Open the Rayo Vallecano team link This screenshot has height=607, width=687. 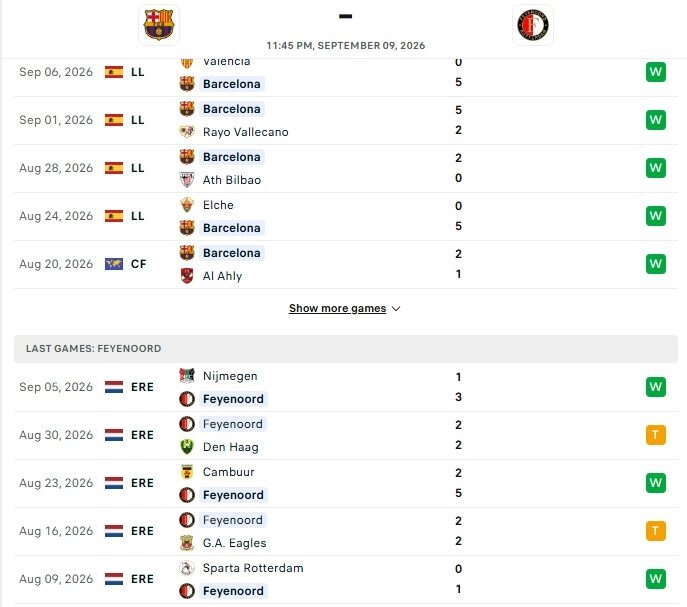tap(245, 132)
